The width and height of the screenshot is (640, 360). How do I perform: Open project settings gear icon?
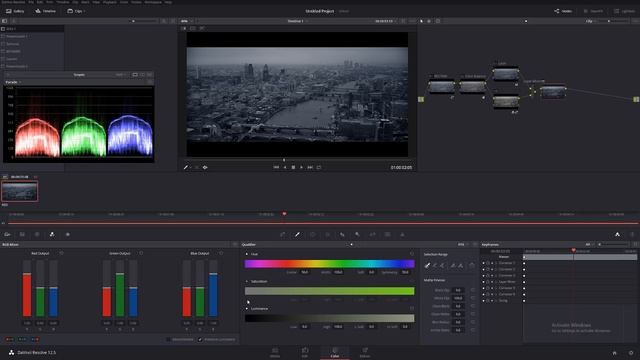click(631, 353)
